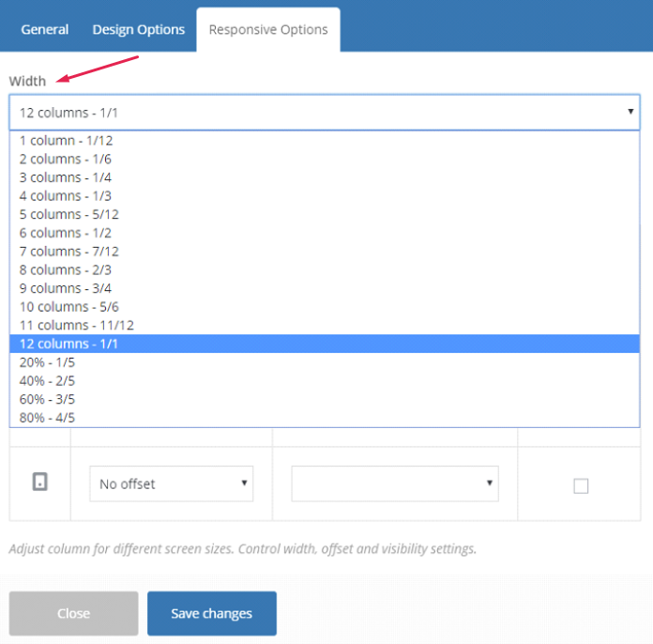Image resolution: width=653 pixels, height=644 pixels.
Task: Select the 60% - 3/5 width
Action: (47, 399)
